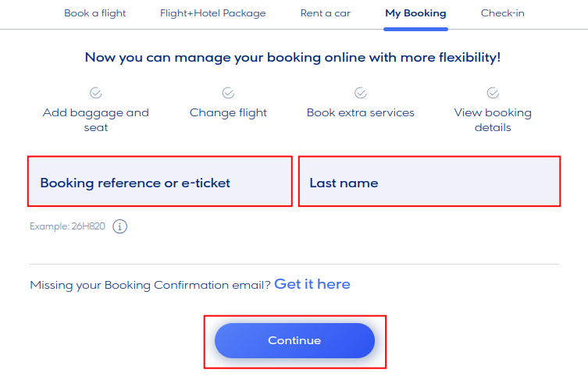The width and height of the screenshot is (588, 391).
Task: Select the My Booking tab
Action: pyautogui.click(x=415, y=13)
